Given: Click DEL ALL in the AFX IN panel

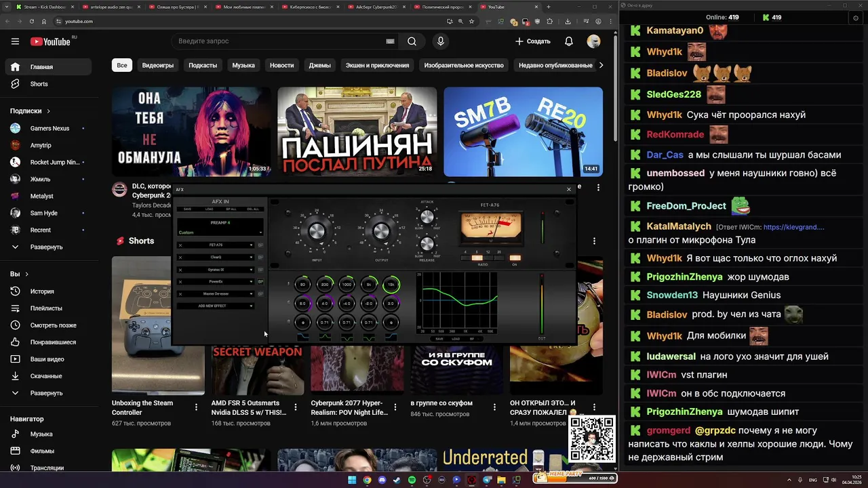Looking at the screenshot, I should pos(253,209).
